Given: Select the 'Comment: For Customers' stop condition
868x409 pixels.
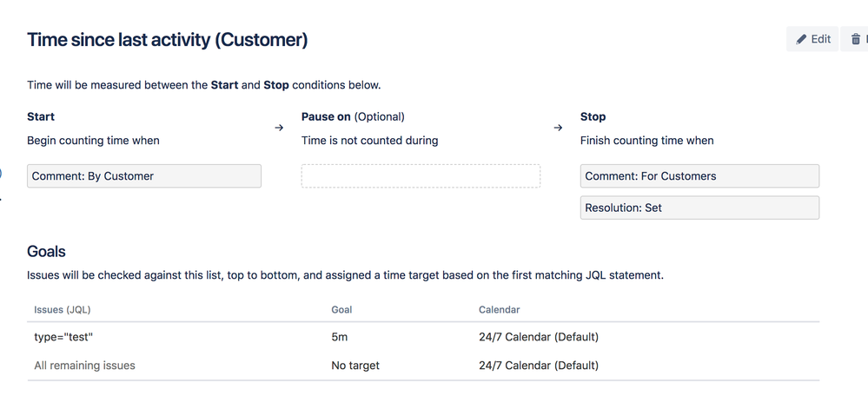Looking at the screenshot, I should coord(699,176).
